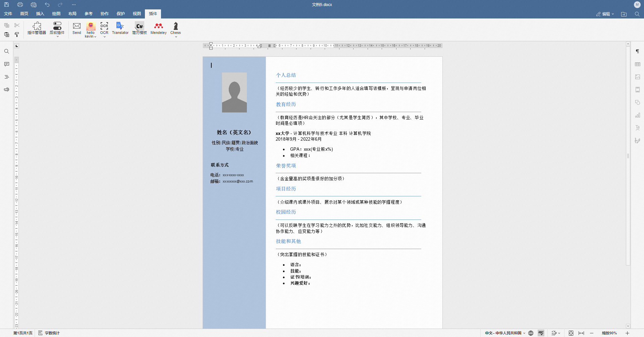
Task: Click the Quick print icon
Action: 34,5
